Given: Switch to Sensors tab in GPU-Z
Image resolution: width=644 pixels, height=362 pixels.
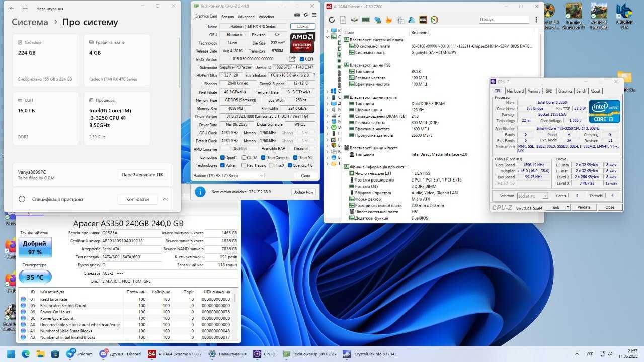Looking at the screenshot, I should click(x=227, y=17).
